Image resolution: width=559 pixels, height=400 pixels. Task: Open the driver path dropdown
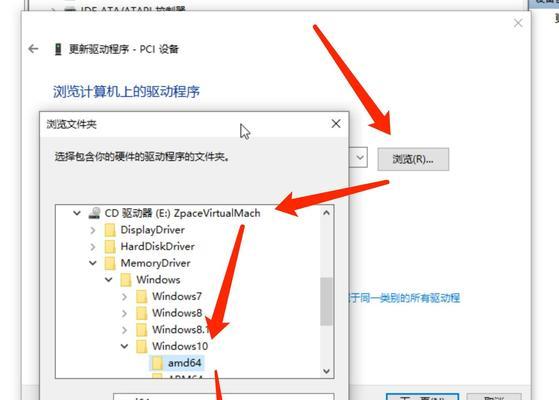click(x=359, y=157)
